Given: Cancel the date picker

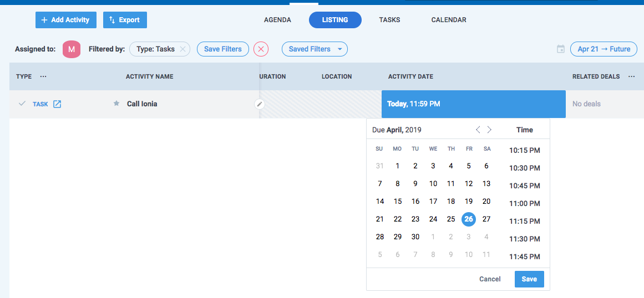Looking at the screenshot, I should [x=490, y=279].
